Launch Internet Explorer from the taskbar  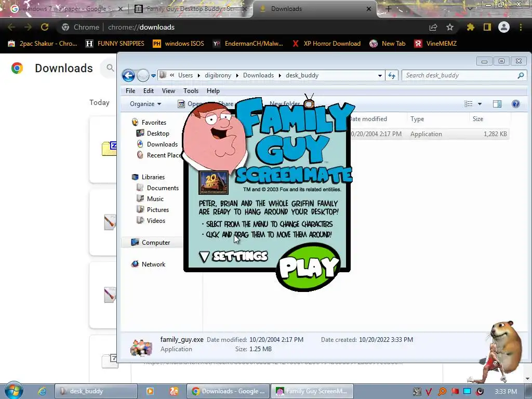pos(42,391)
